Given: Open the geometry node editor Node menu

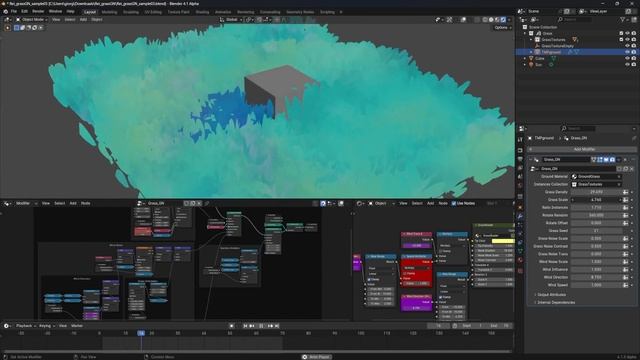Looking at the screenshot, I should [x=85, y=203].
